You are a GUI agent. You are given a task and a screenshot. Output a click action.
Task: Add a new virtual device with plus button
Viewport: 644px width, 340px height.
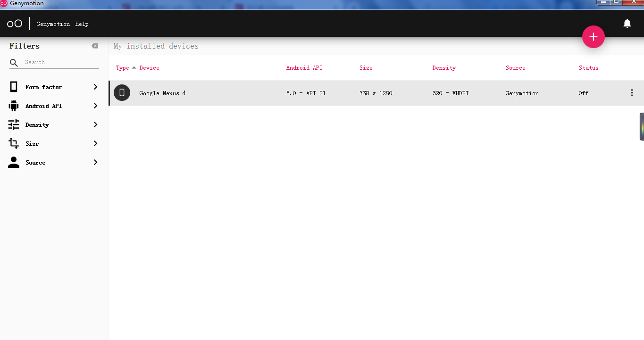(x=594, y=37)
